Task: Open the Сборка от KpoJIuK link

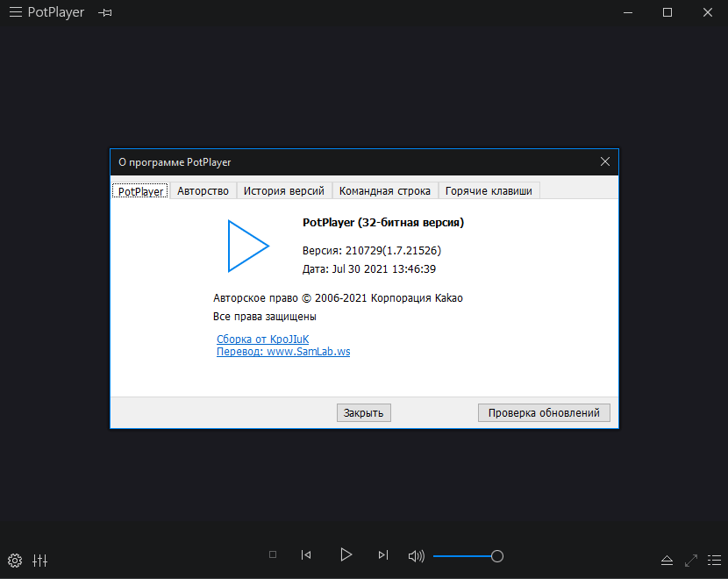Action: (x=263, y=340)
